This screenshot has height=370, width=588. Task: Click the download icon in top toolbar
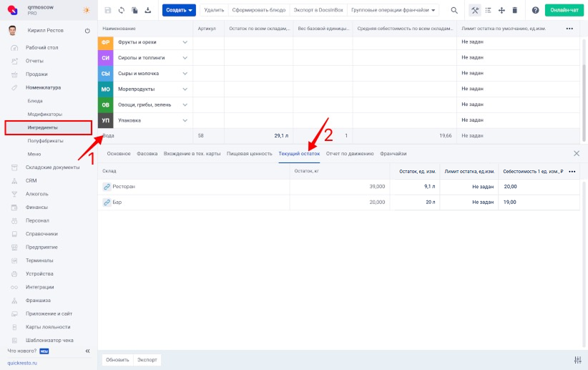[147, 10]
